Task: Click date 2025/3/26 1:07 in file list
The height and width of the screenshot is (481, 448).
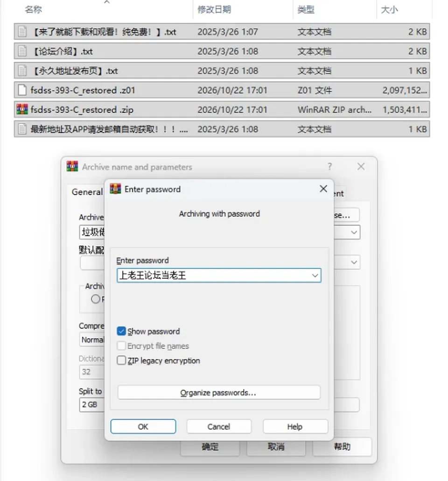Action: [228, 32]
